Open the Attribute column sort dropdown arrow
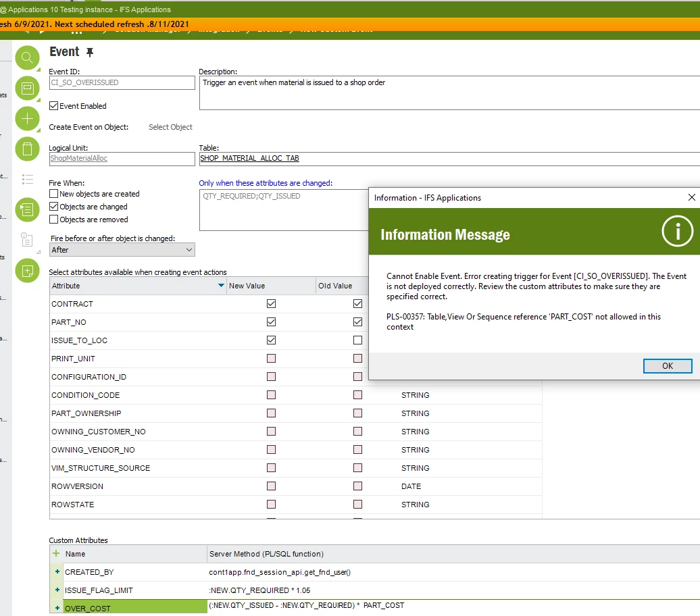This screenshot has width=700, height=616. pyautogui.click(x=220, y=286)
